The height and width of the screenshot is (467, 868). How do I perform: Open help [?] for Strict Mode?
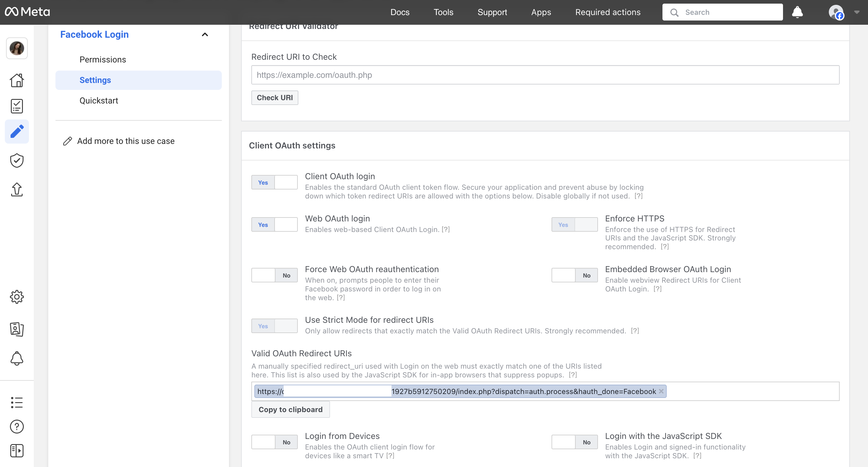(x=635, y=331)
